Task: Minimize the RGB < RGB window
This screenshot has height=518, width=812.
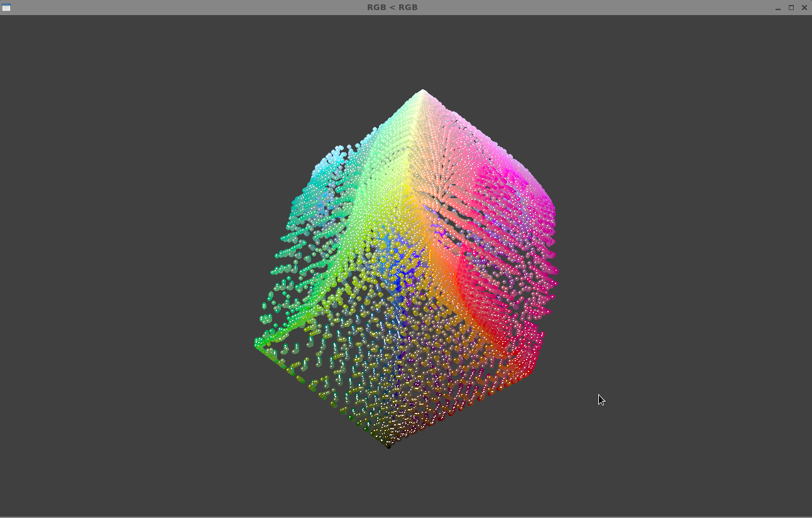Action: 778,7
